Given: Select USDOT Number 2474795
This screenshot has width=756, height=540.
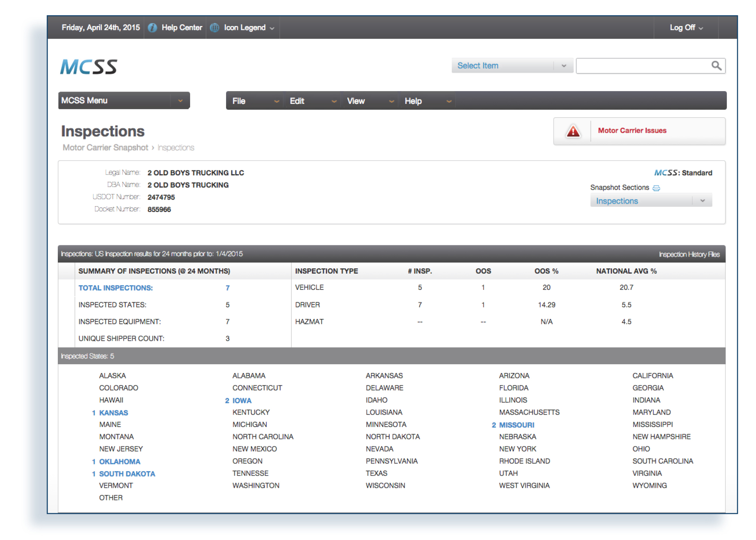Looking at the screenshot, I should (x=161, y=197).
